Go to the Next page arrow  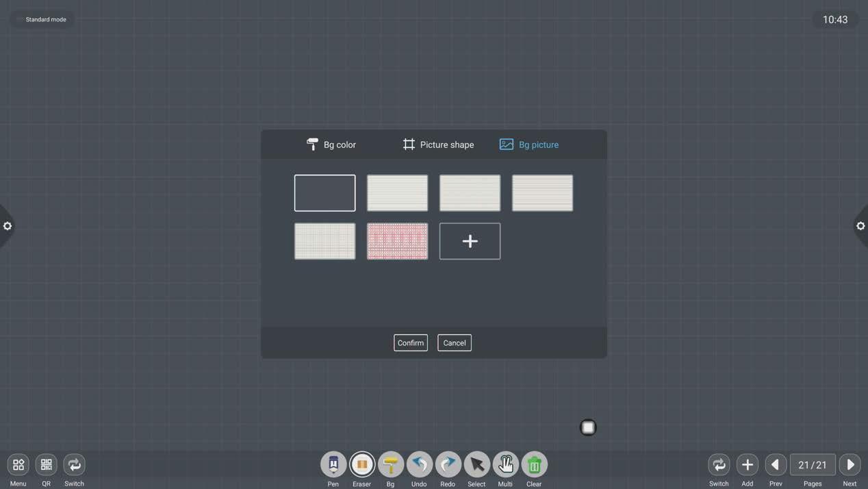click(850, 464)
